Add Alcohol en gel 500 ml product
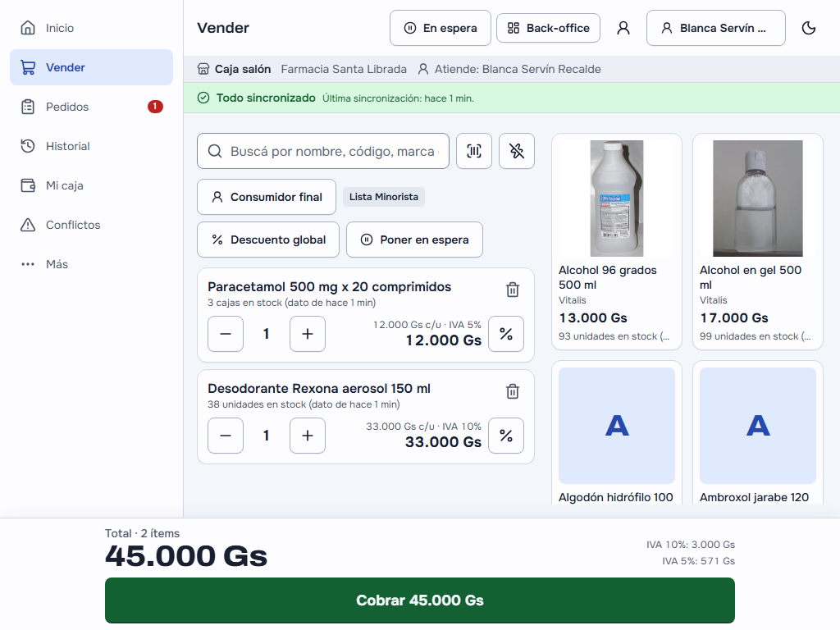This screenshot has height=630, width=840. coord(757,242)
